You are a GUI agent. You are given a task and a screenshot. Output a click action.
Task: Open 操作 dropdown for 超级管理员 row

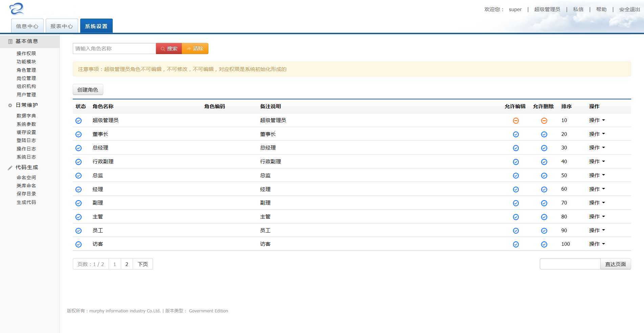[597, 120]
